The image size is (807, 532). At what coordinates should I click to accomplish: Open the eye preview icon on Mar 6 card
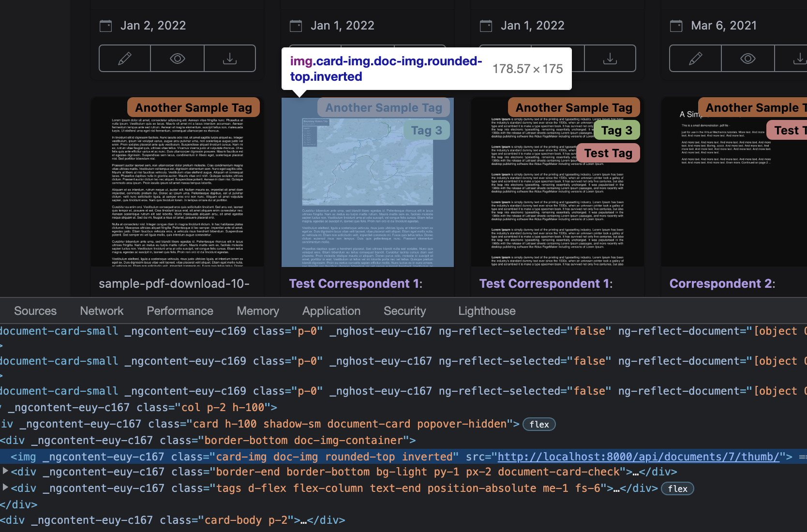coord(747,58)
